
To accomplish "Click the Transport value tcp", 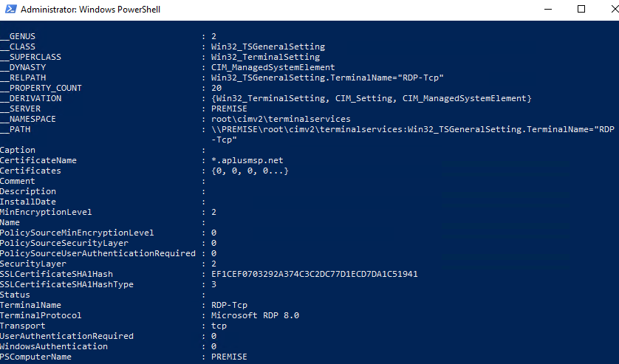I will 219,326.
